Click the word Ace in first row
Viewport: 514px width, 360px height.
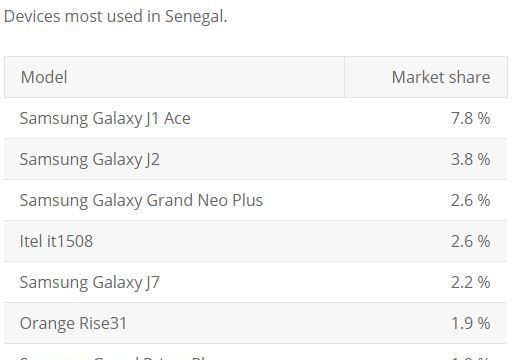pos(177,118)
